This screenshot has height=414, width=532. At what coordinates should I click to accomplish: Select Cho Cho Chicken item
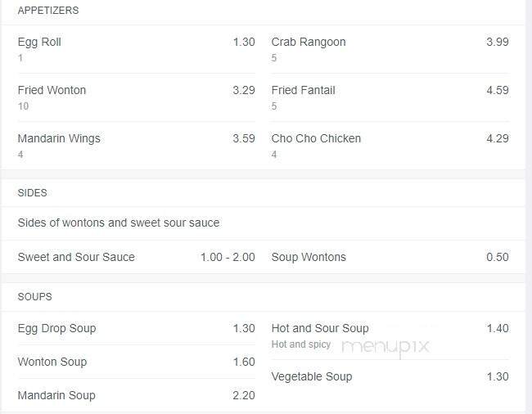pos(316,139)
